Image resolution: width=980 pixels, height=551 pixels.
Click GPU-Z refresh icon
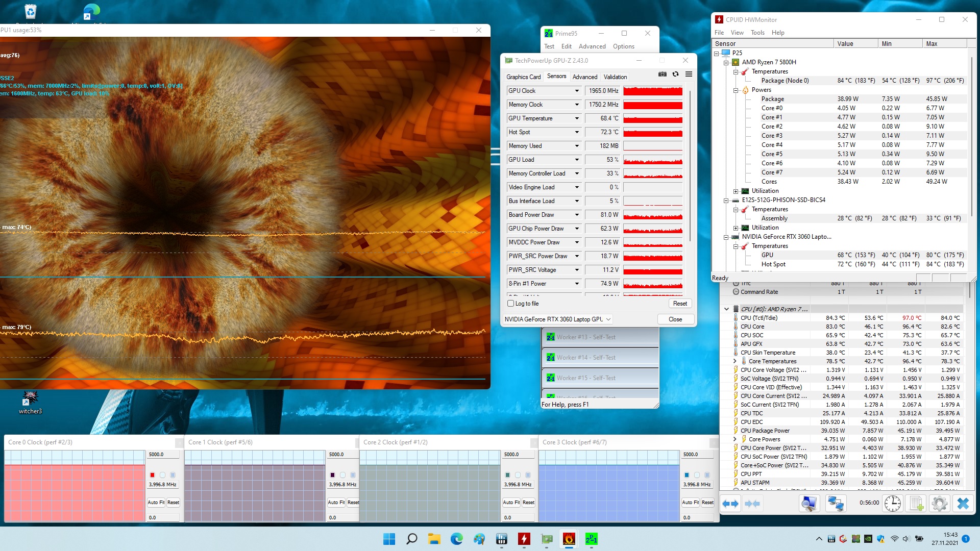(675, 74)
